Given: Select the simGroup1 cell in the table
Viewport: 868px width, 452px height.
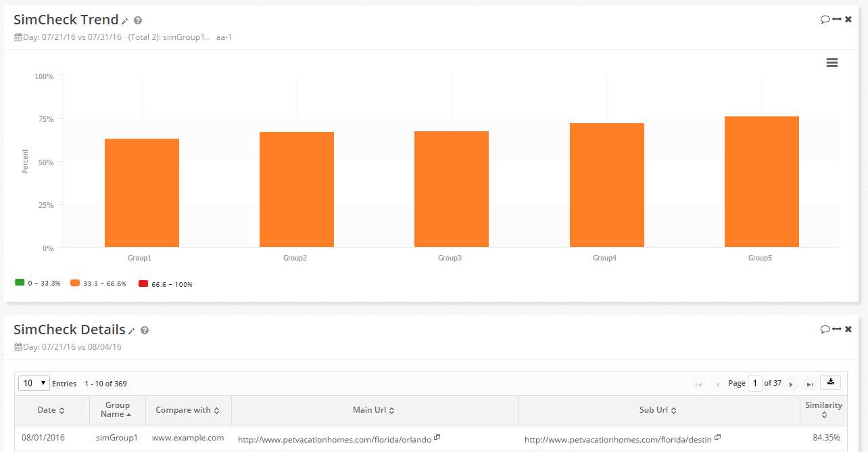Looking at the screenshot, I should [x=117, y=438].
